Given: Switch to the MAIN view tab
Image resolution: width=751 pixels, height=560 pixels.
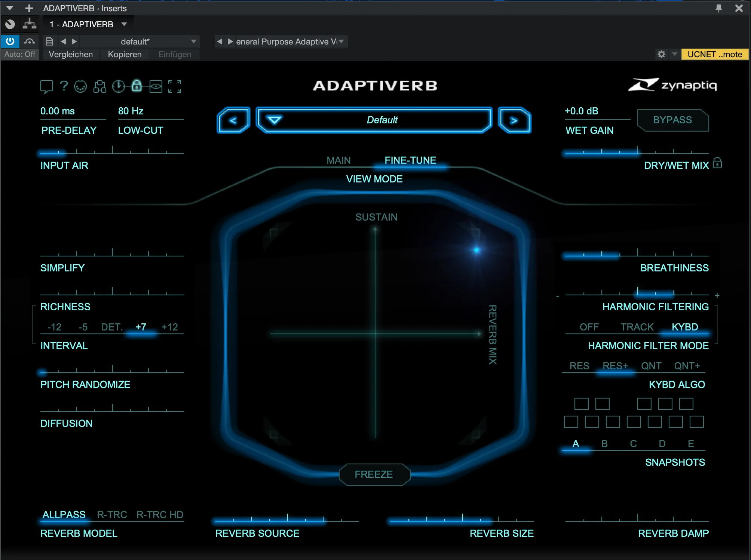Looking at the screenshot, I should click(x=338, y=160).
